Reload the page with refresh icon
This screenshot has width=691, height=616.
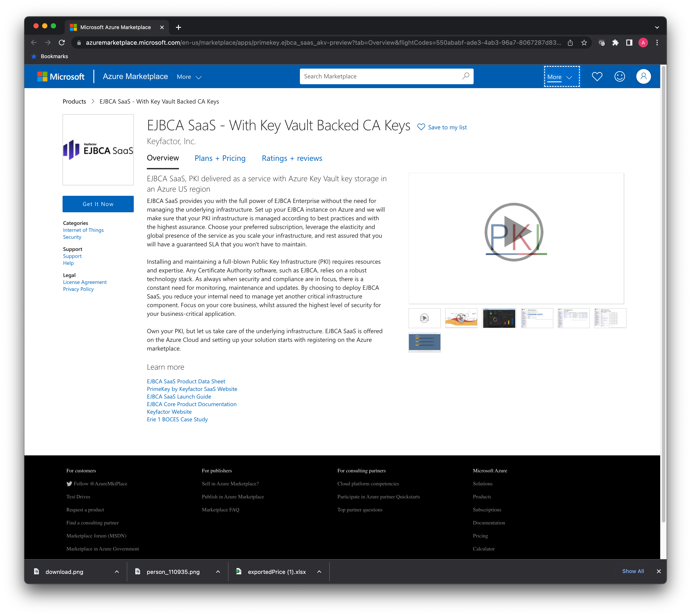pyautogui.click(x=62, y=43)
